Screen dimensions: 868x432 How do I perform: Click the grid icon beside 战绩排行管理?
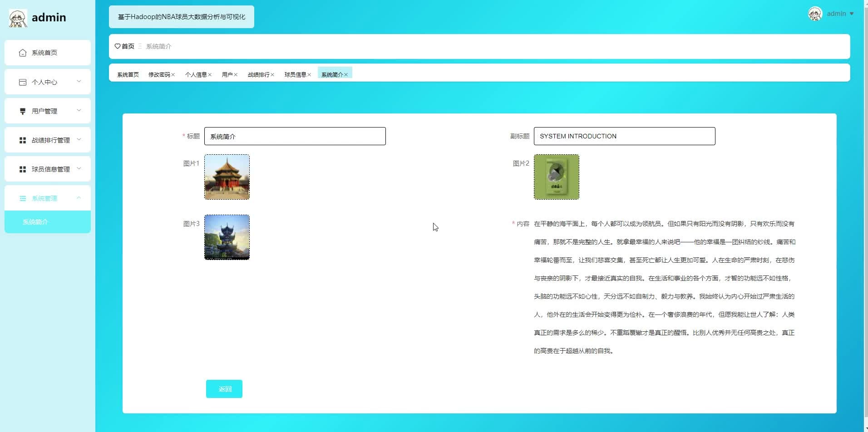(23, 140)
